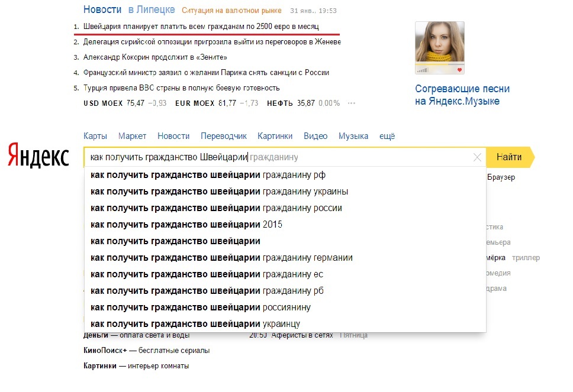Open the 'в Липецке' regional news link
This screenshot has width=573, height=392.
pyautogui.click(x=152, y=9)
